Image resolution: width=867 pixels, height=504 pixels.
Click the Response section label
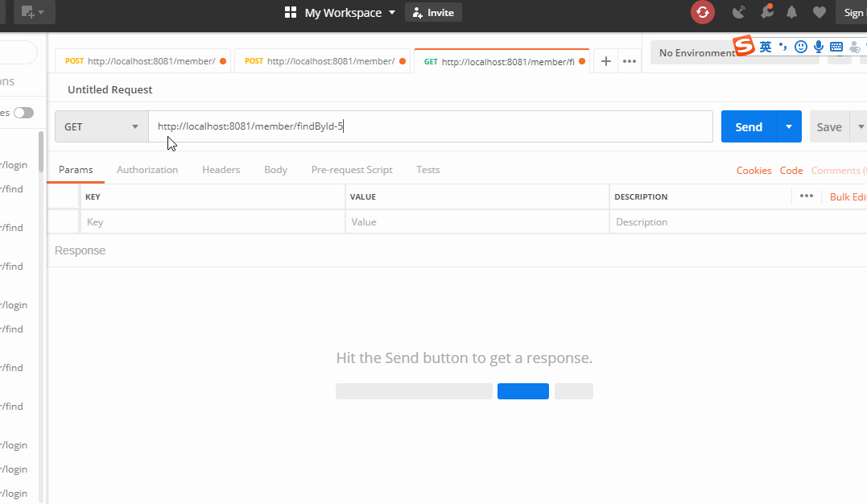(81, 250)
